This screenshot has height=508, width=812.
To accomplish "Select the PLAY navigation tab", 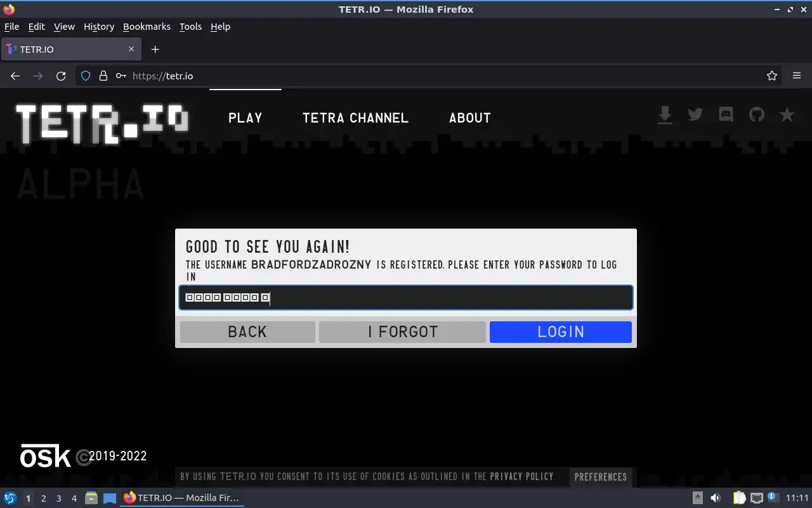I will click(x=246, y=117).
